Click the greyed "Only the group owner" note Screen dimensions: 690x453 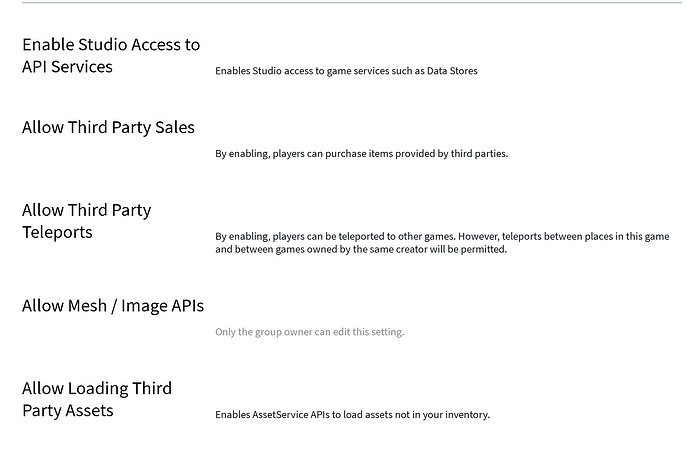tap(309, 332)
